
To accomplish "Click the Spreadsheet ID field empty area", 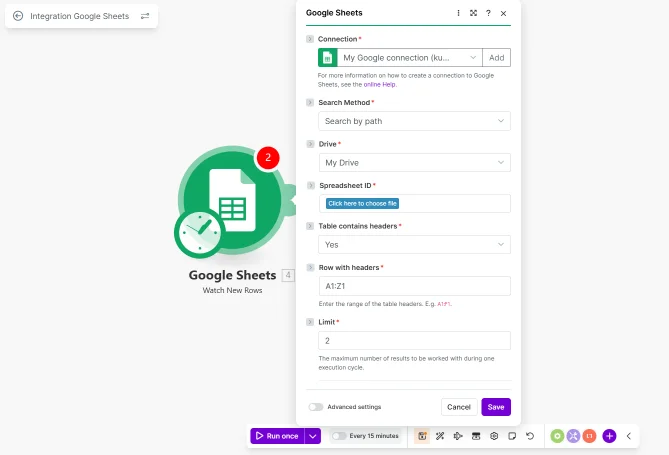I will [x=454, y=204].
